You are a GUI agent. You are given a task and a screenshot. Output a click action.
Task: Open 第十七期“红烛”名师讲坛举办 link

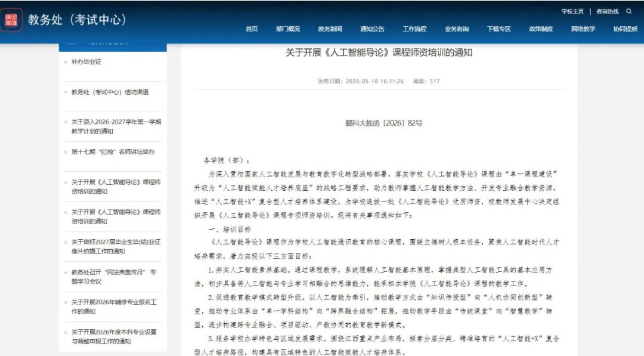113,151
